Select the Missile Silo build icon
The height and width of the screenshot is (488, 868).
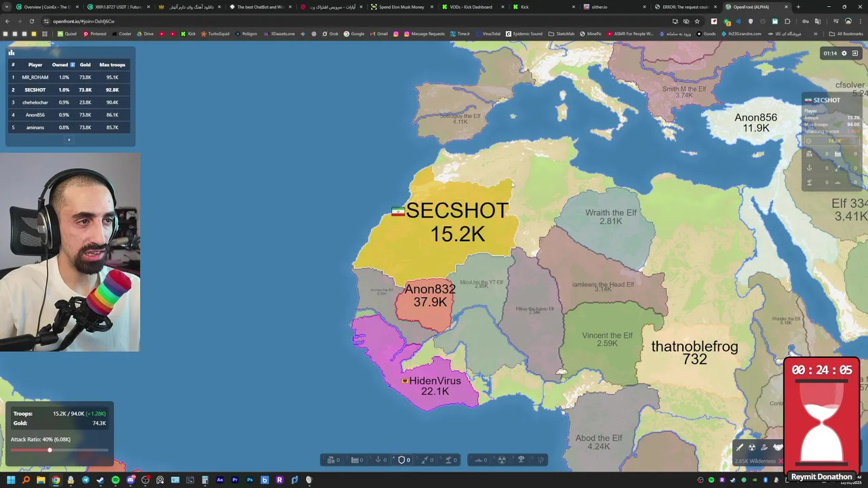425,460
